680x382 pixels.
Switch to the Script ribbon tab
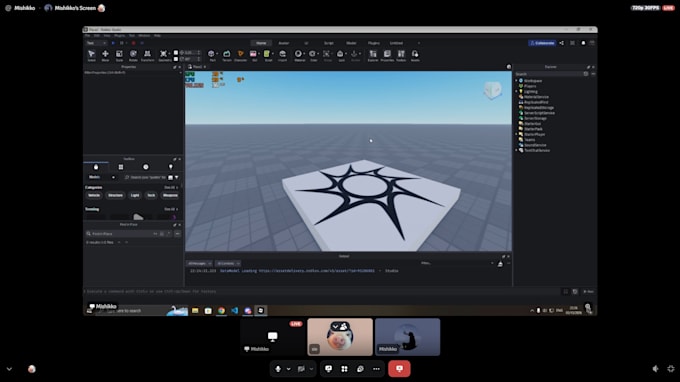coord(329,43)
